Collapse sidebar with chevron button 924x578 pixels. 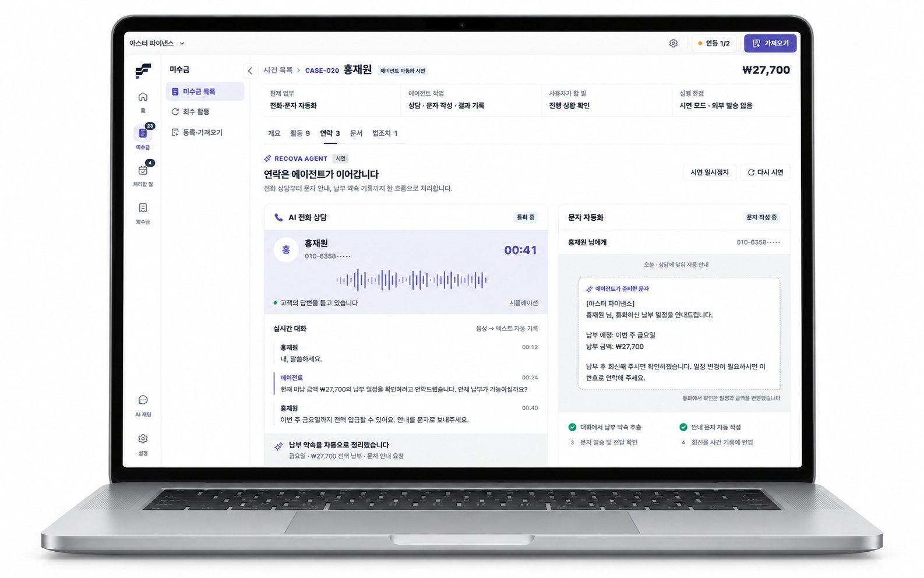[250, 71]
